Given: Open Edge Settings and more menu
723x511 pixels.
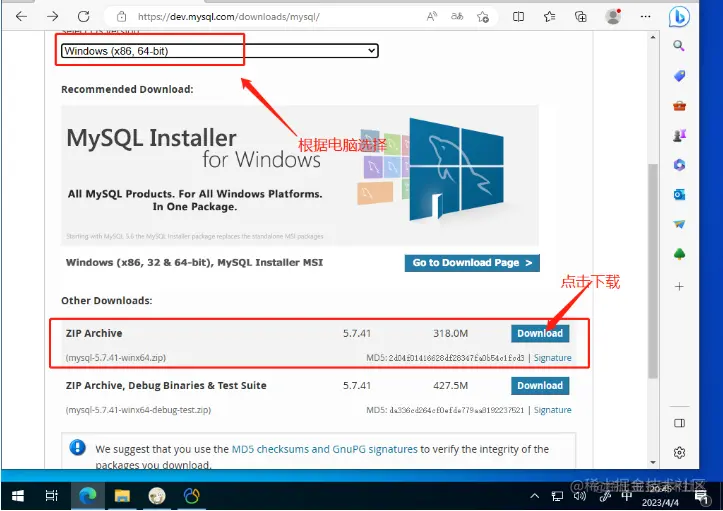Looking at the screenshot, I should pos(646,17).
